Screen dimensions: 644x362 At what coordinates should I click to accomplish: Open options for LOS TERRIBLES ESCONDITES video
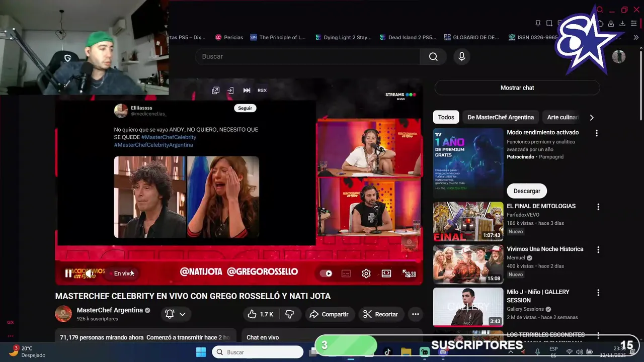pyautogui.click(x=598, y=335)
